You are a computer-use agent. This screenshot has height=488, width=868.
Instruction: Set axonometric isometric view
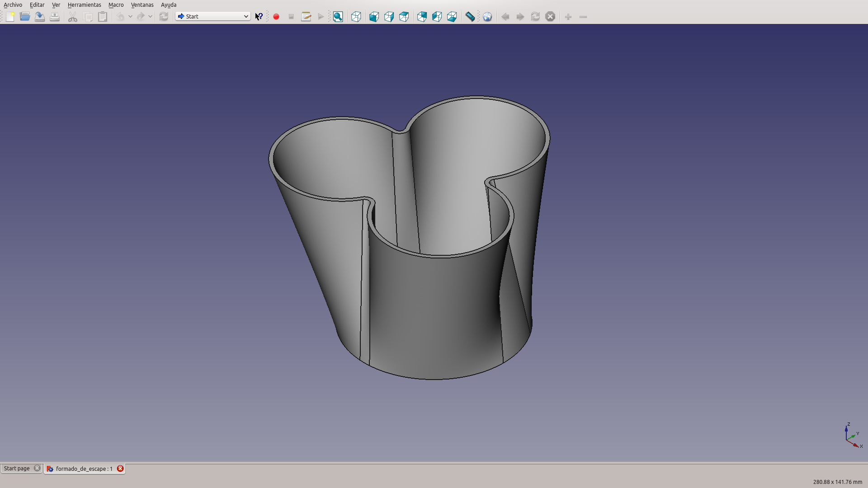[x=356, y=17]
